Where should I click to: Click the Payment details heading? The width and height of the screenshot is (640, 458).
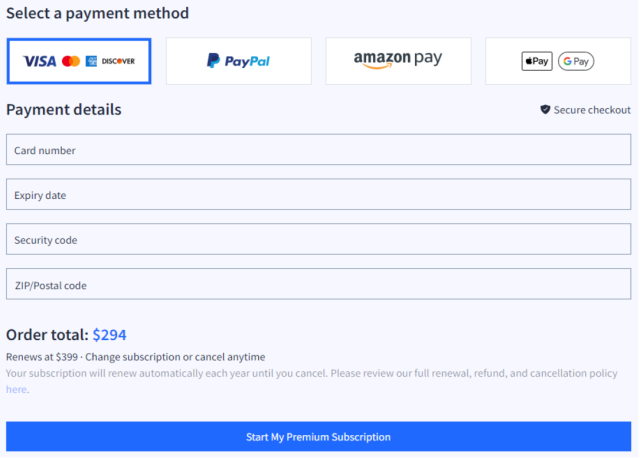[64, 109]
